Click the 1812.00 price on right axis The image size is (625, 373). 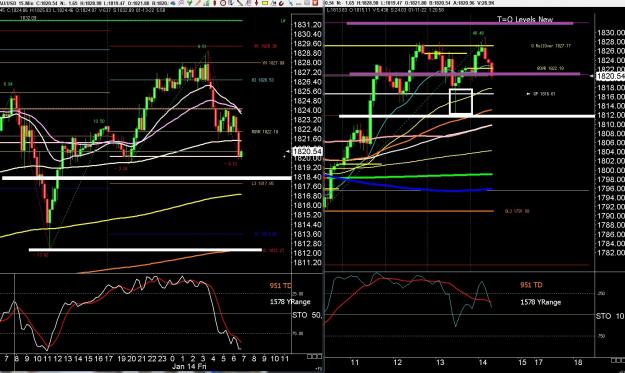610,115
